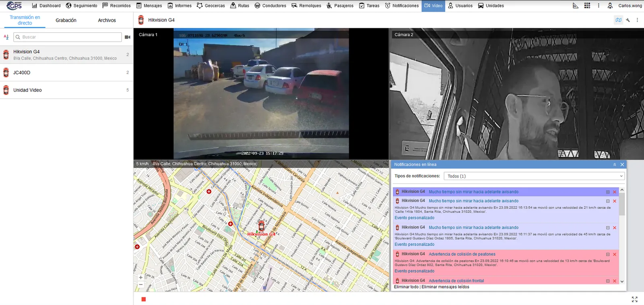Toggle the map view icon in the Hikvision G4 header

(x=618, y=20)
